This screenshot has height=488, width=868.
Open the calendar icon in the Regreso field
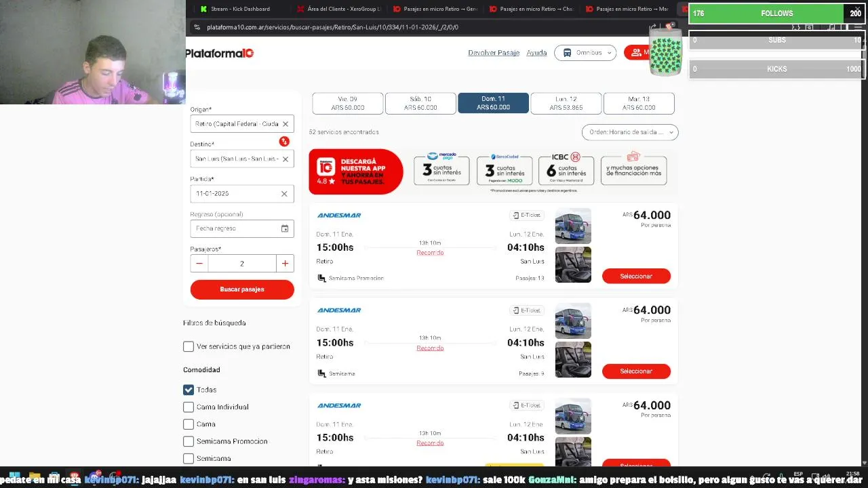285,228
